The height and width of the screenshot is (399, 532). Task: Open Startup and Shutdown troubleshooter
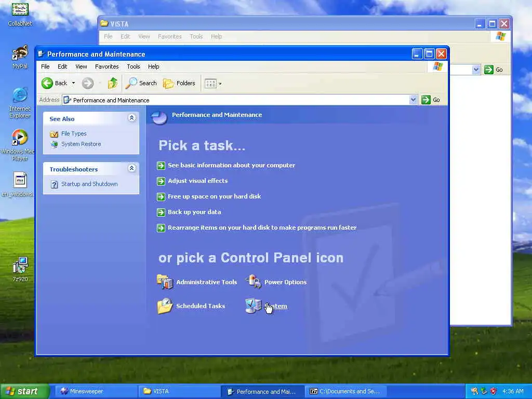89,184
